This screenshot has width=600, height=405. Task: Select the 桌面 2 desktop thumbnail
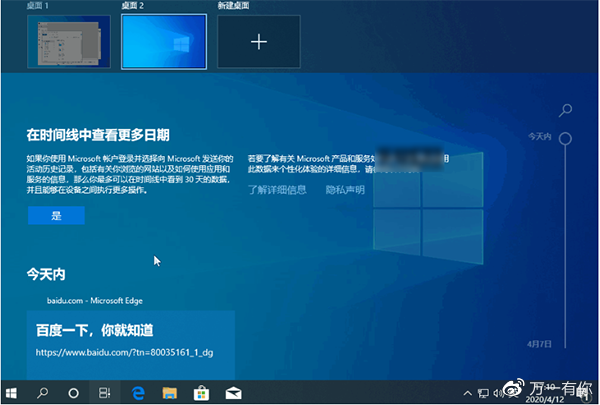(x=164, y=43)
